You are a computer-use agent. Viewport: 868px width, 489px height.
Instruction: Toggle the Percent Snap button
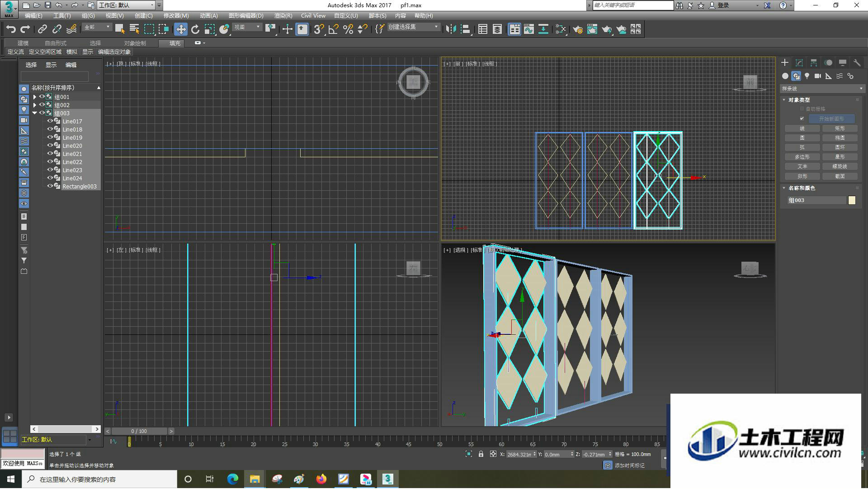tap(348, 29)
